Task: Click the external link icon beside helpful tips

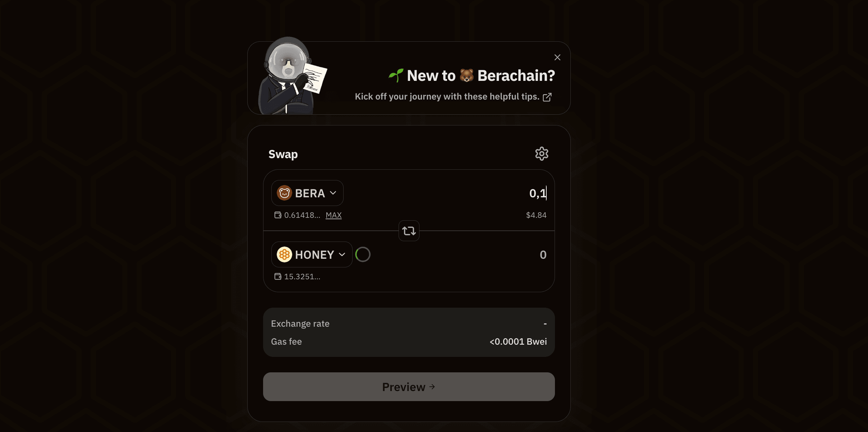Action: click(547, 97)
